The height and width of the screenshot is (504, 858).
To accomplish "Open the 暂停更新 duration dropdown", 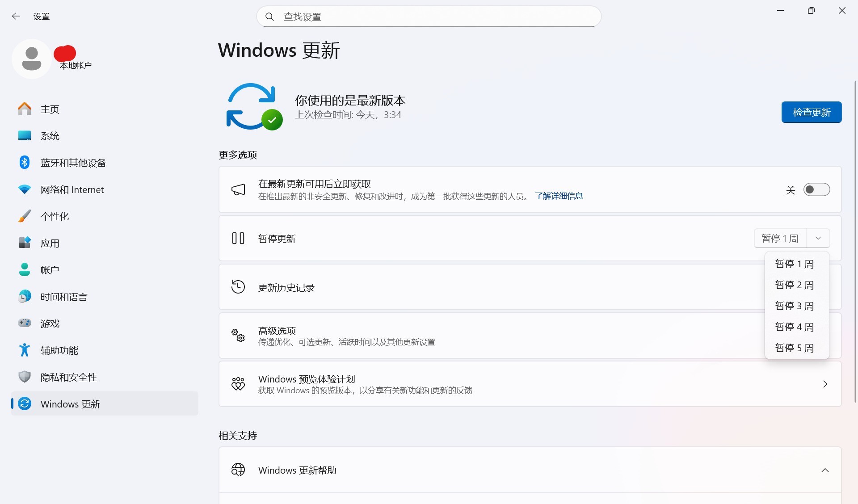I will click(818, 238).
